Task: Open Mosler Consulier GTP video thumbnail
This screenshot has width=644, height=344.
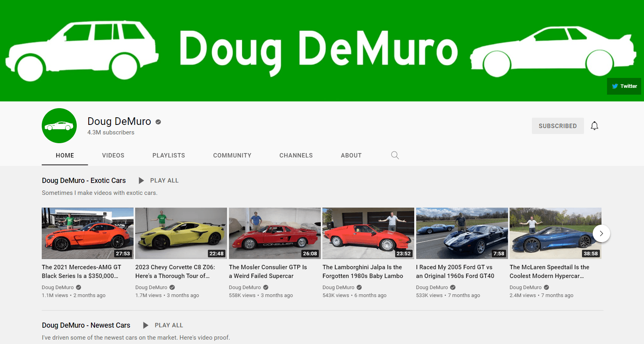Action: click(x=275, y=233)
